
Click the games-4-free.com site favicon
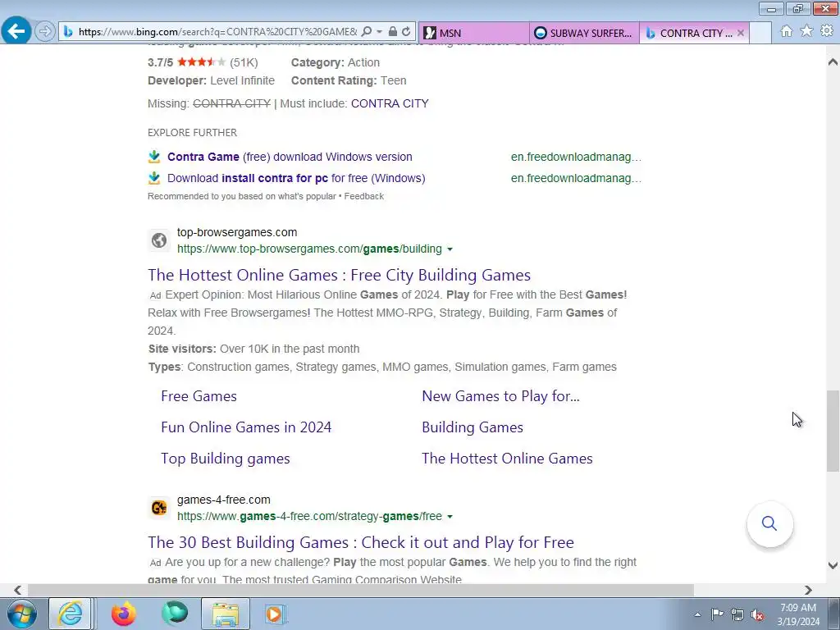[x=158, y=507]
